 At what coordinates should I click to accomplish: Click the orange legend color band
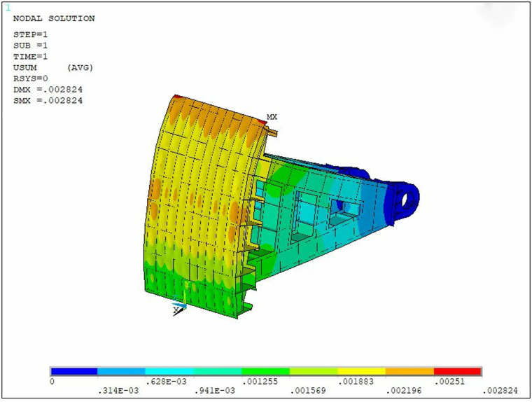point(409,371)
